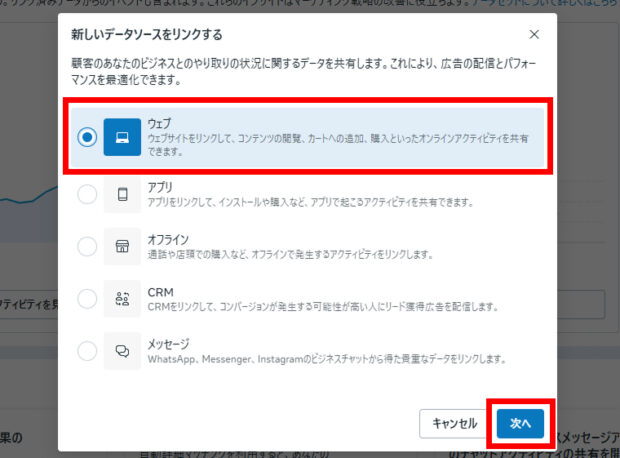
Task: Close the new data source dialog
Action: point(534,34)
